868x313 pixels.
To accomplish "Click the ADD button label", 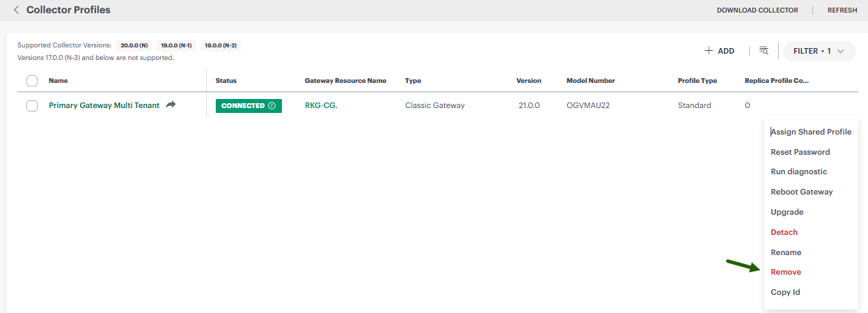I will point(726,51).
